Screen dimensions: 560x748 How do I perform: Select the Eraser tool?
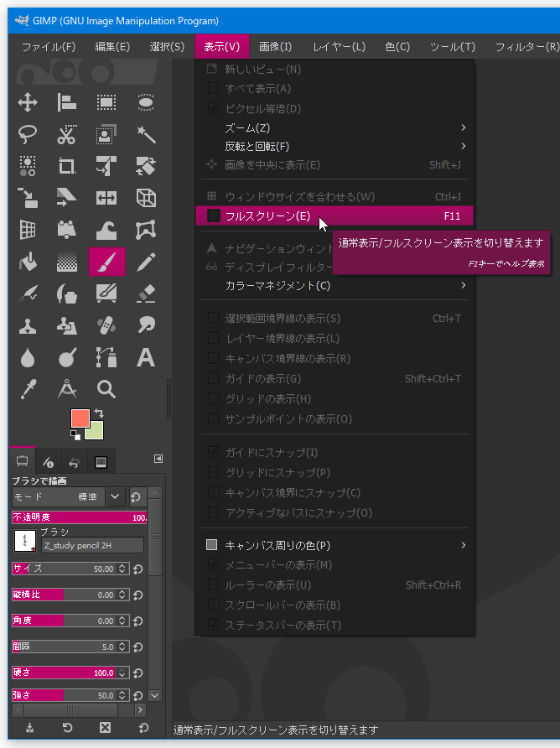(146, 293)
